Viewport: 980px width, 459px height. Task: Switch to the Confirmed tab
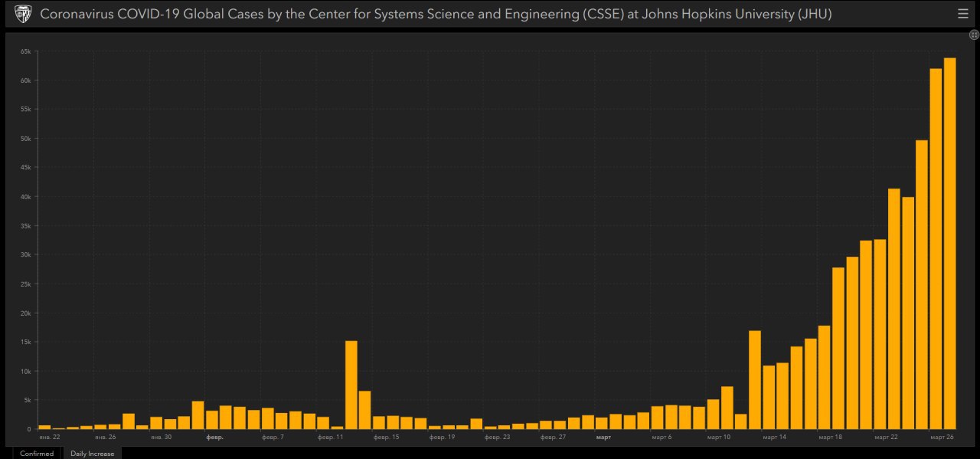[x=37, y=454]
